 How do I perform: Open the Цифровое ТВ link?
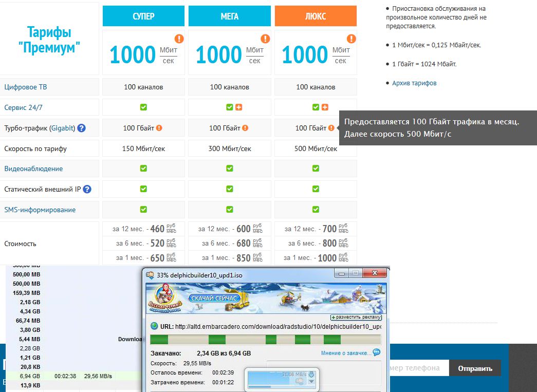coord(26,87)
